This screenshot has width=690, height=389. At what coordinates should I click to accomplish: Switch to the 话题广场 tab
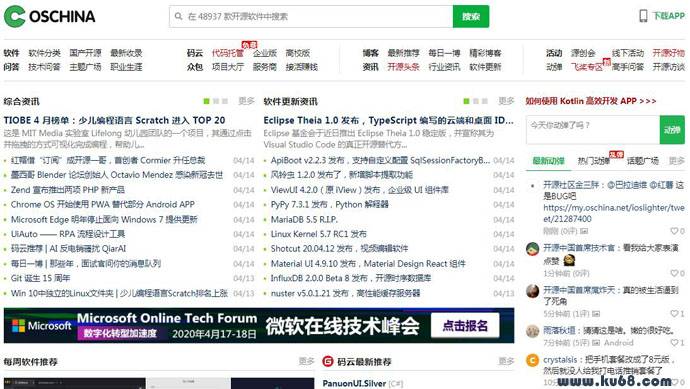[642, 161]
